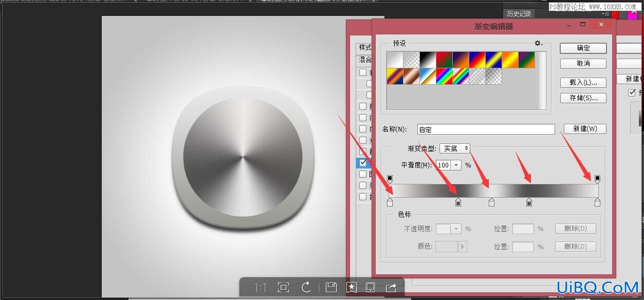644x300 pixels.
Task: Choose the chrome gradient preset
Action: coord(428,77)
